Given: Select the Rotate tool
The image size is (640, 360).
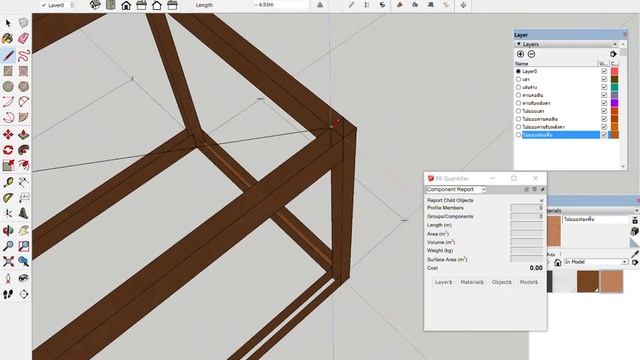Looking at the screenshot, I should [x=8, y=150].
